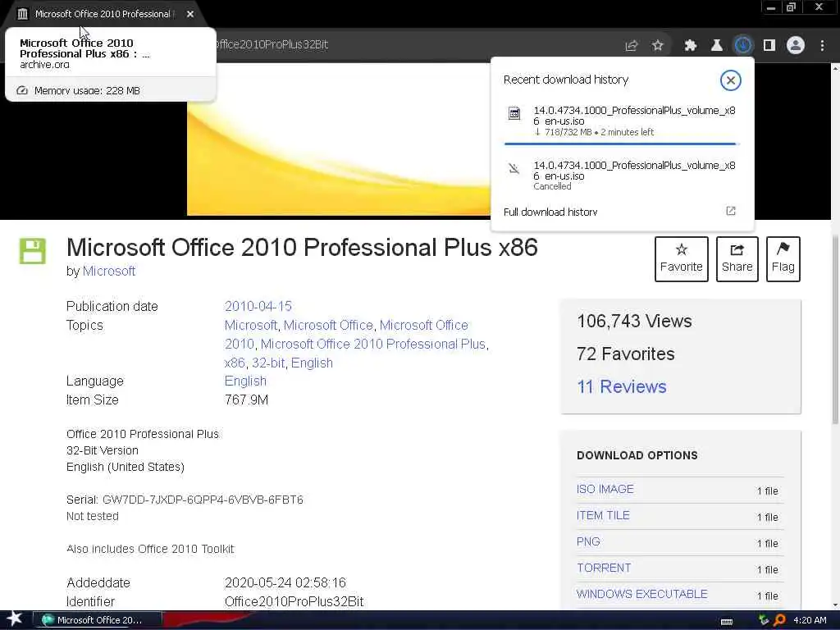Click the taskbar clock 4:20 AM
Viewport: 840px width, 630px height.
(x=810, y=620)
